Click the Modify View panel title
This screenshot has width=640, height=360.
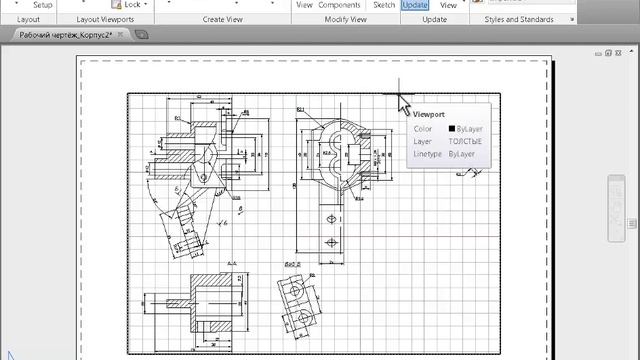pos(345,19)
